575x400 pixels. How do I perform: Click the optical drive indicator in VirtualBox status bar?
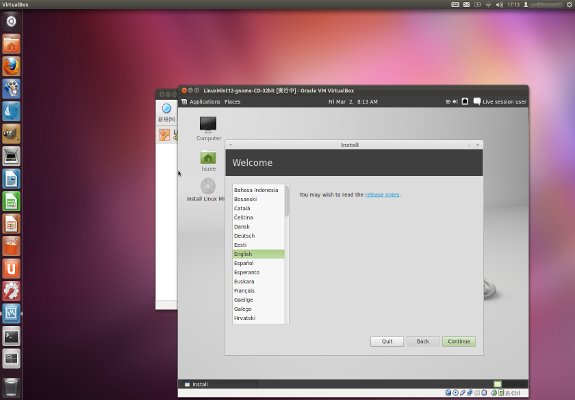(x=455, y=393)
